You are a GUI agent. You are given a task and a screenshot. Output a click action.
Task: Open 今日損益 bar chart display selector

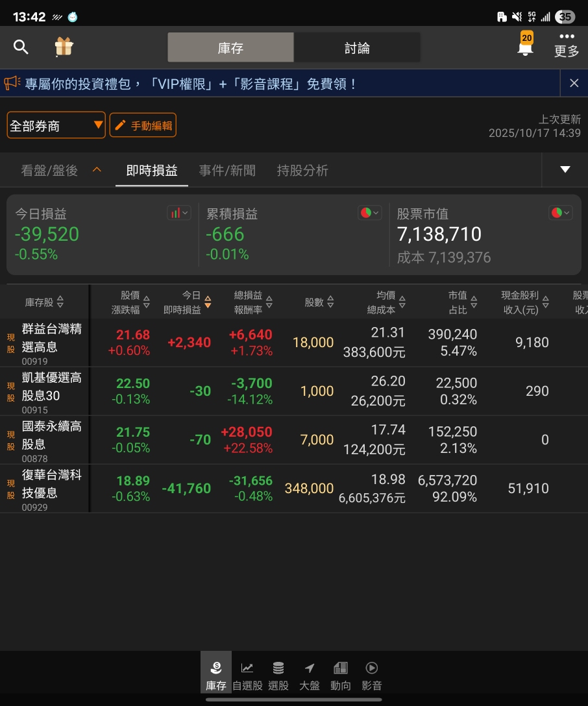coord(179,213)
